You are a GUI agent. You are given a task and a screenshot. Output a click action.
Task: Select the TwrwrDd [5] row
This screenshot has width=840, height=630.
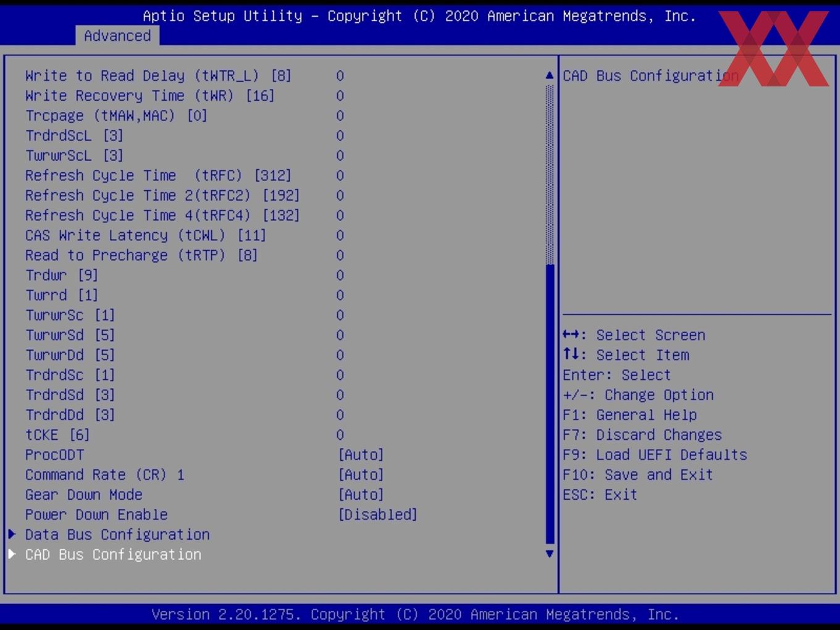point(185,355)
